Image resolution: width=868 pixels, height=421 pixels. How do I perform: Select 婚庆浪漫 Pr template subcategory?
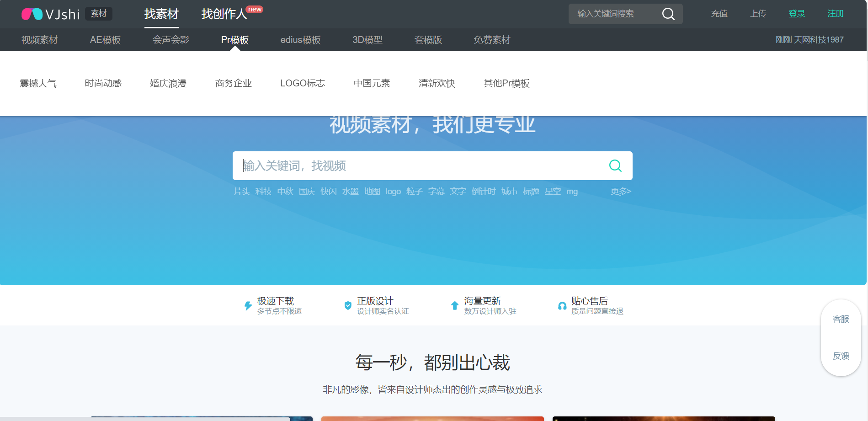click(x=168, y=84)
